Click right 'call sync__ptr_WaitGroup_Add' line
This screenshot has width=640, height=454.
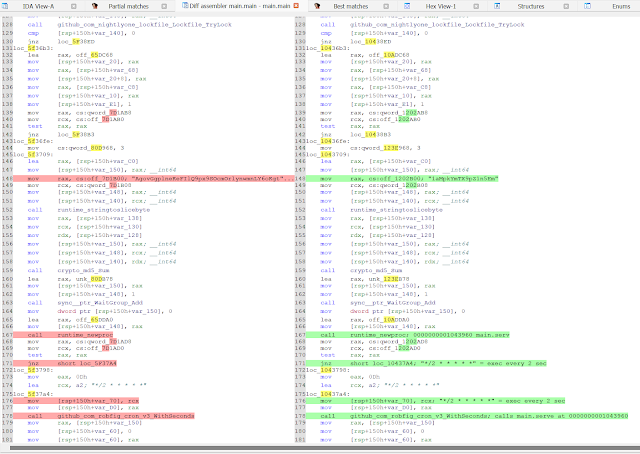click(x=378, y=303)
